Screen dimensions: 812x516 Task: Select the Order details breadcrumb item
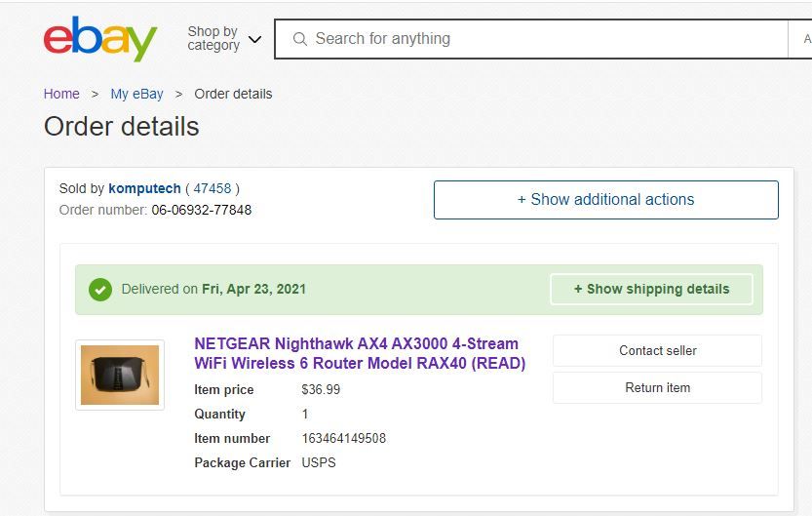click(233, 94)
